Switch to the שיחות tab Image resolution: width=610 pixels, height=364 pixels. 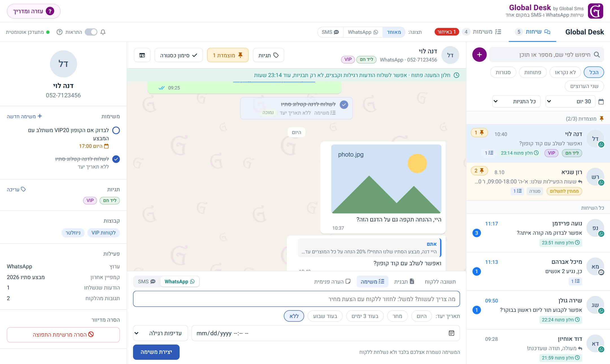533,32
